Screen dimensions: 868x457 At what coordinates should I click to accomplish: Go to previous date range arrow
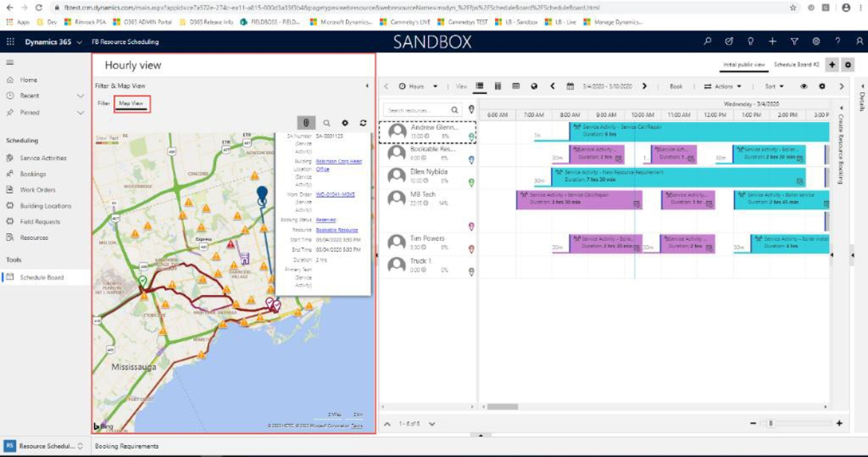point(552,86)
